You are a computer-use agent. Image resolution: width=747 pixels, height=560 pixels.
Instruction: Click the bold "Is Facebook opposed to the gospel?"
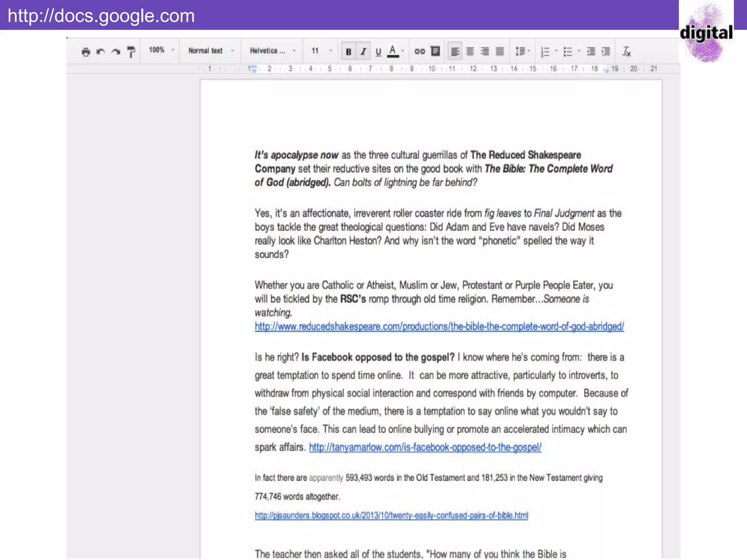(x=378, y=357)
